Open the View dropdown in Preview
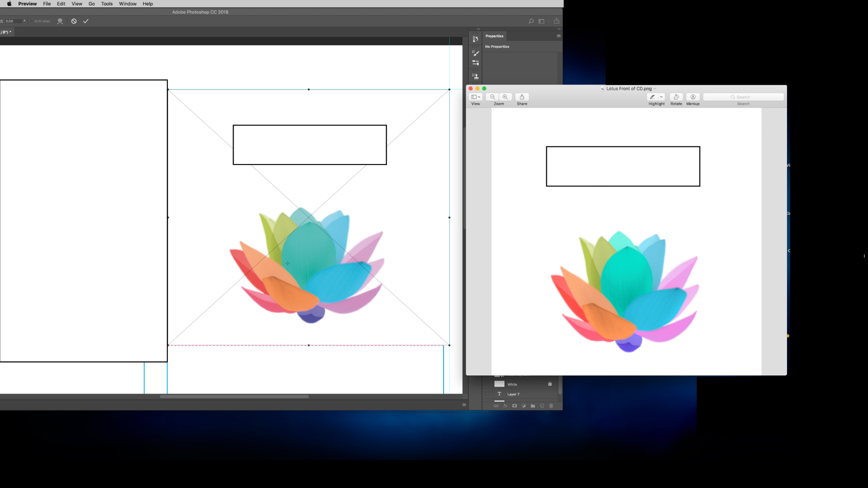868x488 pixels. (475, 97)
